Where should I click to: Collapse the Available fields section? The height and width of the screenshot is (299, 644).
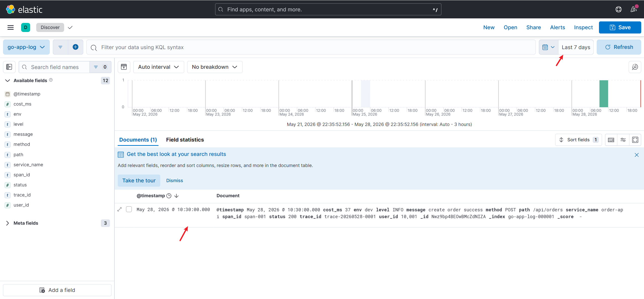point(8,81)
